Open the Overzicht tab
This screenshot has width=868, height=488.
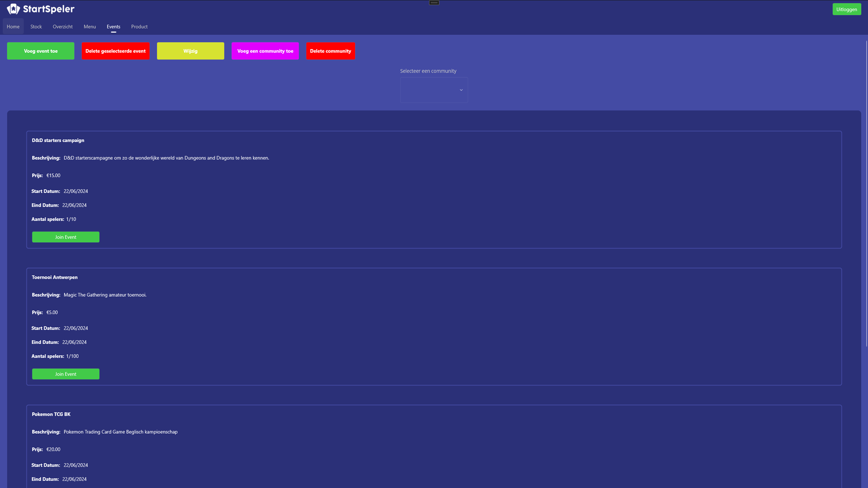(62, 27)
